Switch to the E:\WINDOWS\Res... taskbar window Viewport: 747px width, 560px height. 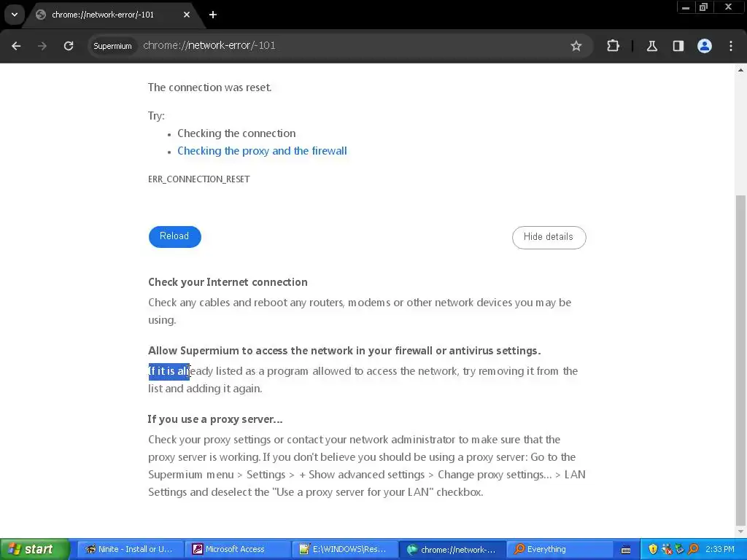(344, 550)
